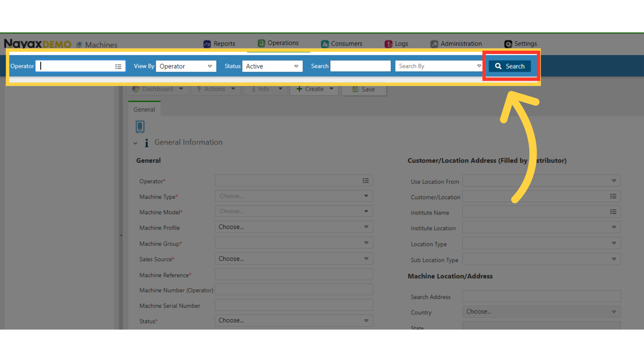This screenshot has width=644, height=362.
Task: Click the Operations green icon
Action: pos(261,43)
